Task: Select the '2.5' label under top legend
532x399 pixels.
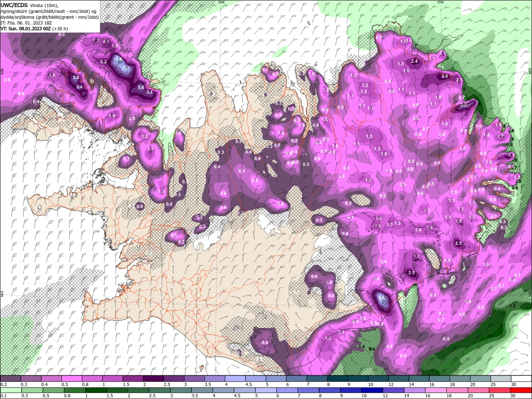Action: (167, 384)
